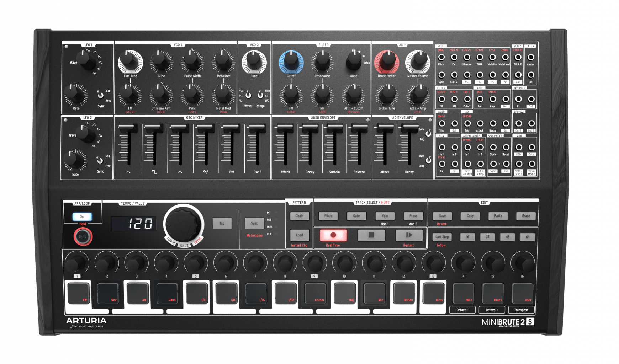Screen dimensions: 619x364
Task: Click the pattern Load button
Action: (300, 235)
